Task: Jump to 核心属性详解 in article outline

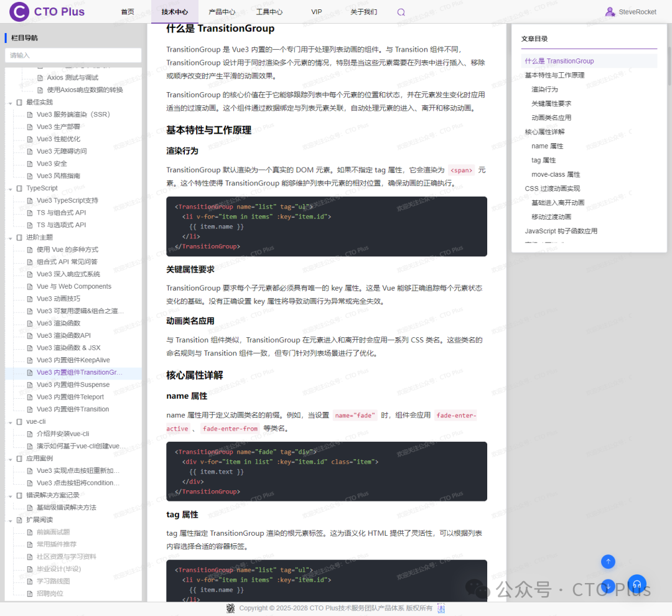Action: click(544, 132)
